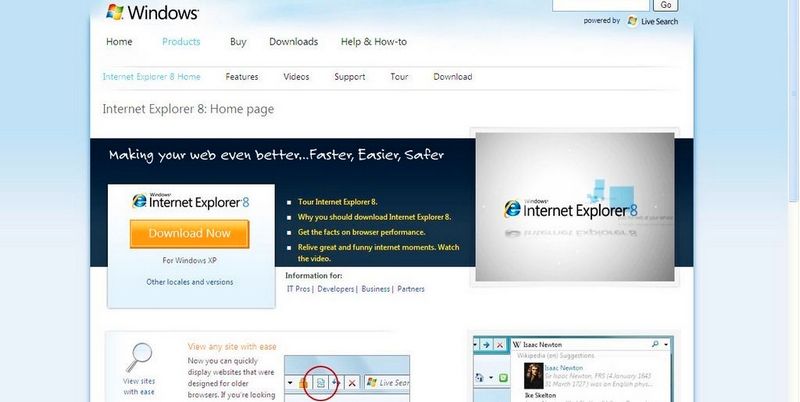Click the Isaac Newton search suggestions screenshot
The width and height of the screenshot is (800, 402).
pyautogui.click(x=573, y=369)
